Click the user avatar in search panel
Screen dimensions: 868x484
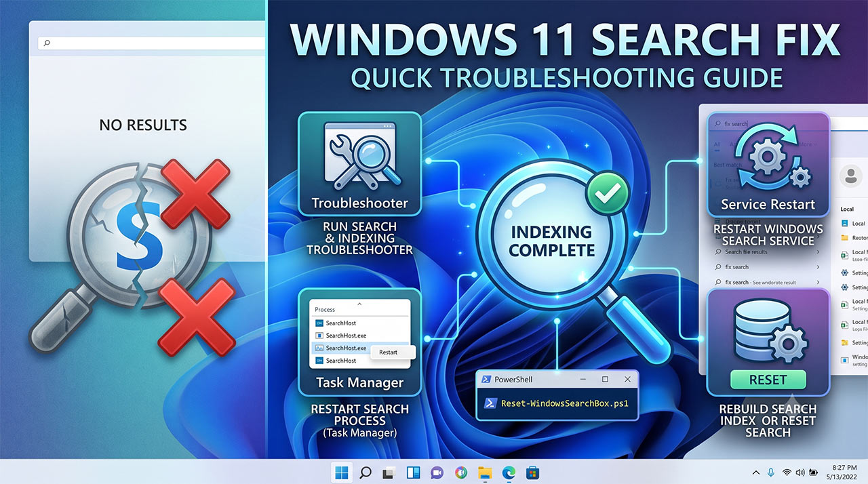[x=850, y=176]
